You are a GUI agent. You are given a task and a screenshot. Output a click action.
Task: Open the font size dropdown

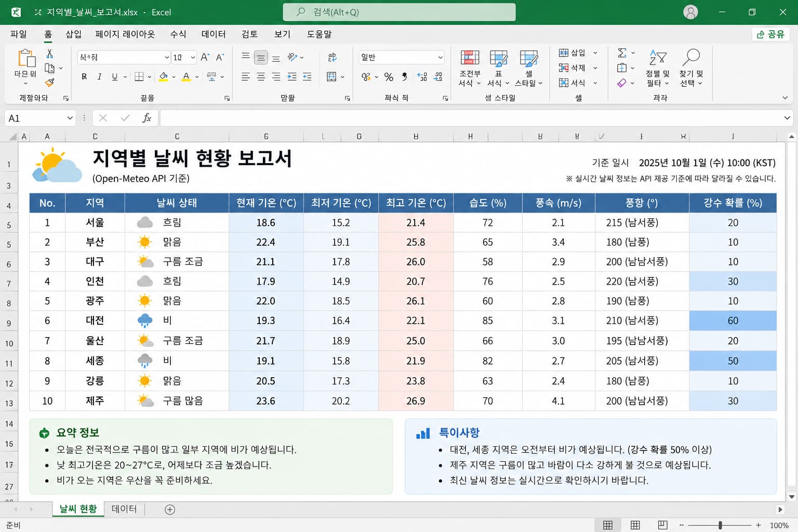point(193,57)
